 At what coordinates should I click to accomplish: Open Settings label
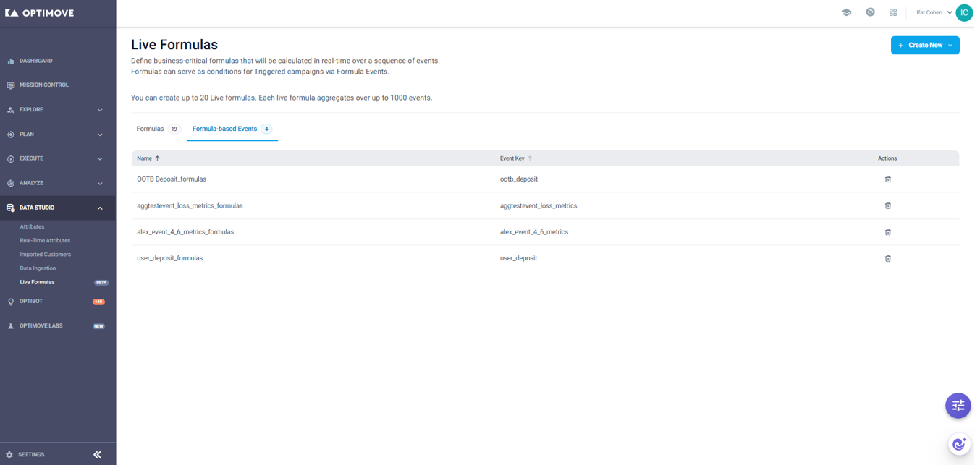pyautogui.click(x=31, y=455)
